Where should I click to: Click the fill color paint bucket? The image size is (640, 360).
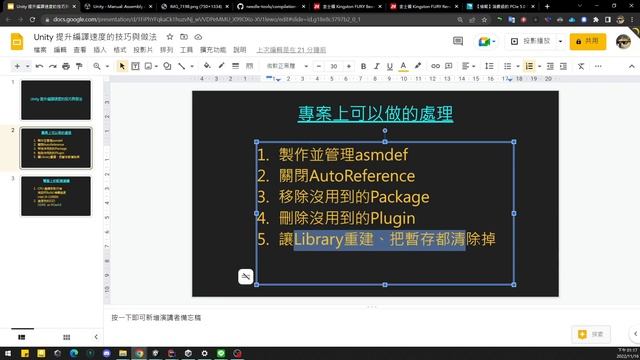(x=207, y=66)
